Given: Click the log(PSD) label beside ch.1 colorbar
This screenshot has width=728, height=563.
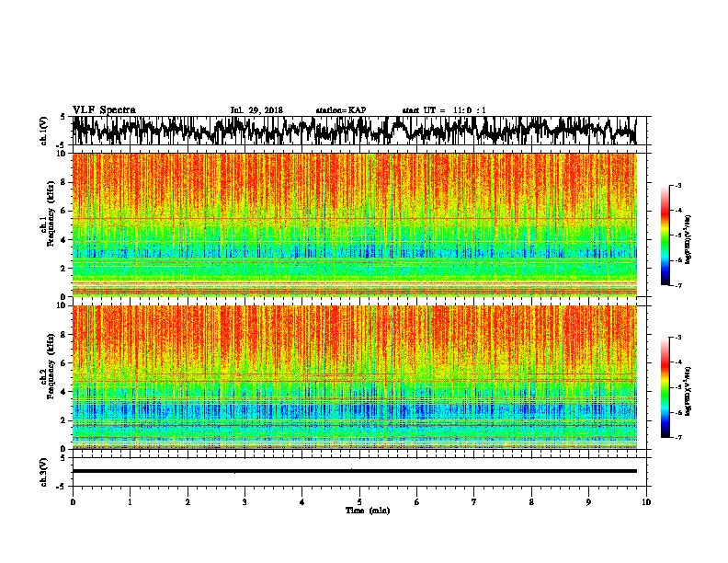Looking at the screenshot, I should tap(689, 240).
